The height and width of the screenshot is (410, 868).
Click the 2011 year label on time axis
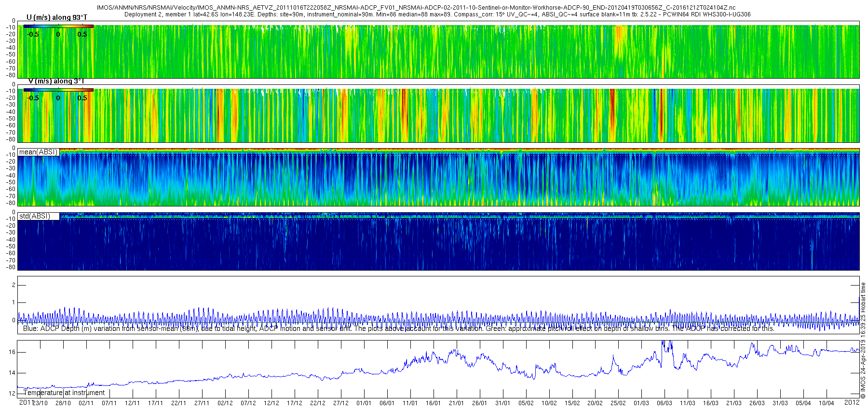[x=26, y=402]
